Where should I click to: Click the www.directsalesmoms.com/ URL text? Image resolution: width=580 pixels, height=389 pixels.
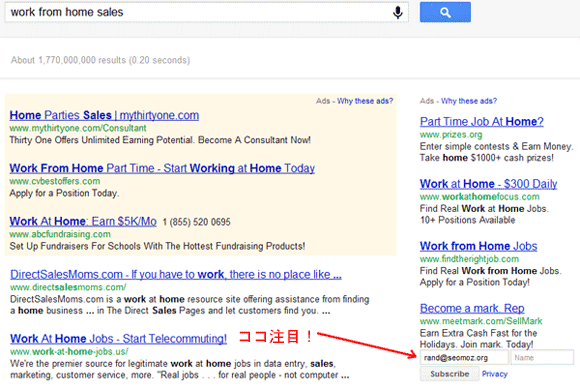pyautogui.click(x=68, y=287)
